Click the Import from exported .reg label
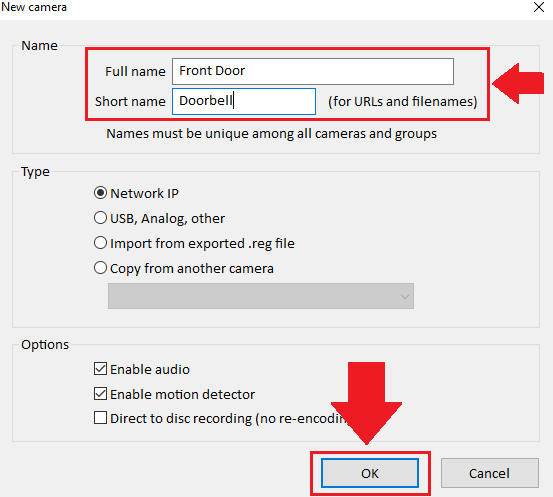The height and width of the screenshot is (497, 553). click(202, 244)
